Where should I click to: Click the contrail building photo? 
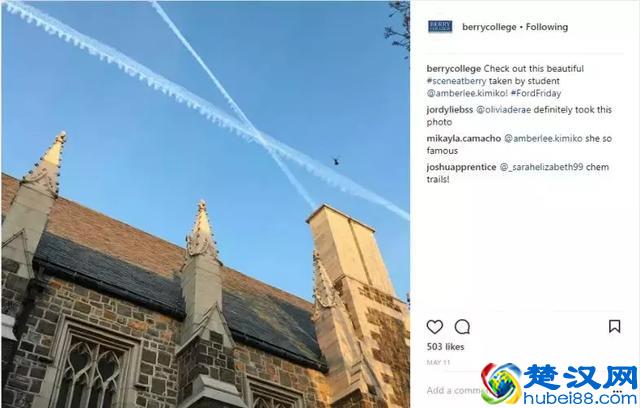coord(206,204)
